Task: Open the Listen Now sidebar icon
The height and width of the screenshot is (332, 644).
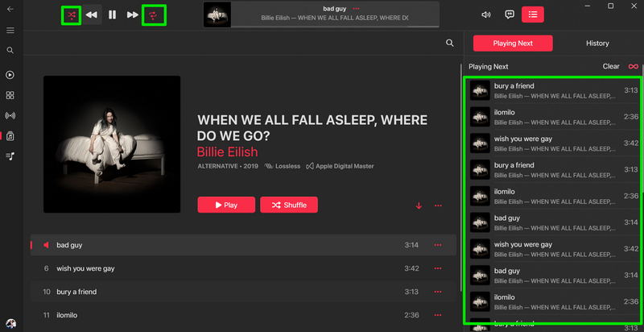Action: coord(10,75)
